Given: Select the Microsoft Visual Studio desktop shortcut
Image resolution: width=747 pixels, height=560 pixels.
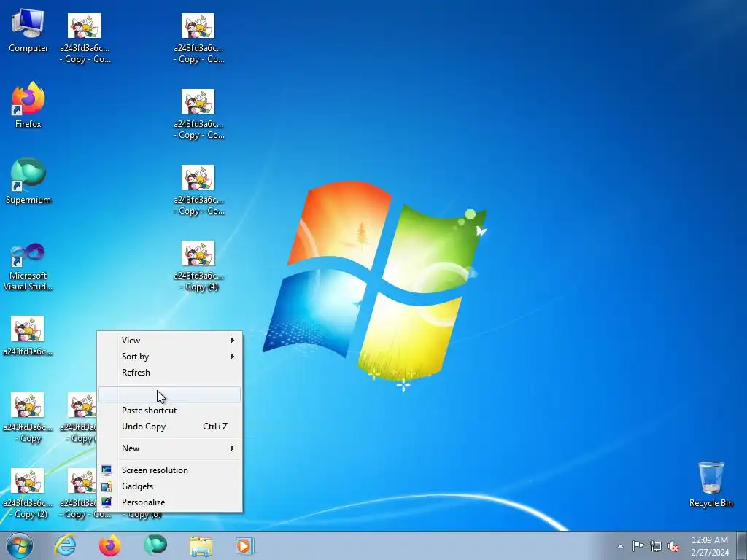Looking at the screenshot, I should click(x=28, y=267).
